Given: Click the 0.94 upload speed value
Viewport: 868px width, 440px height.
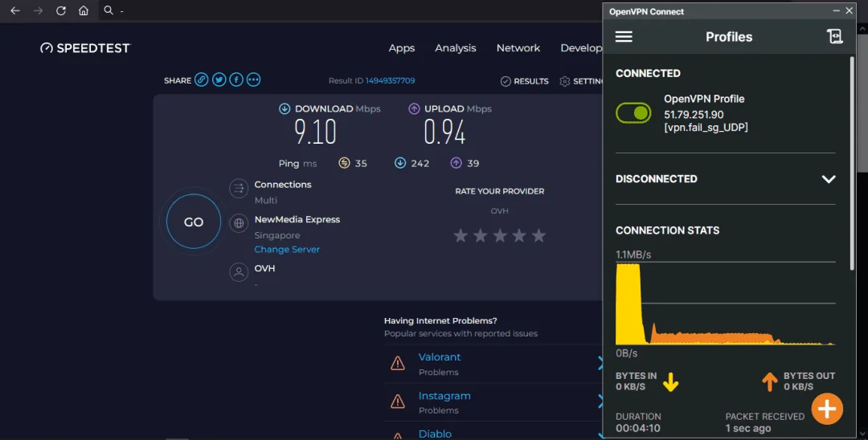Looking at the screenshot, I should point(444,132).
